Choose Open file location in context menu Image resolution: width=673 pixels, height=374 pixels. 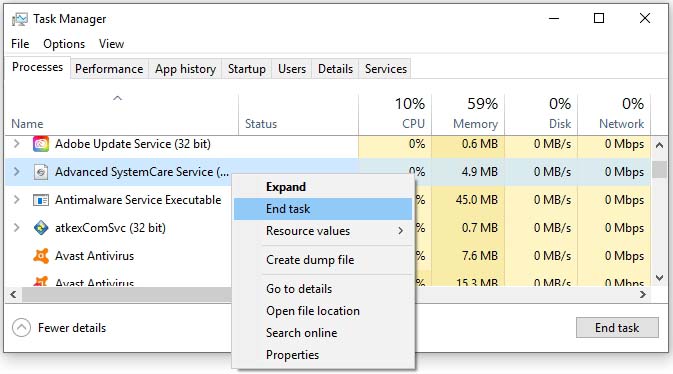(323, 311)
